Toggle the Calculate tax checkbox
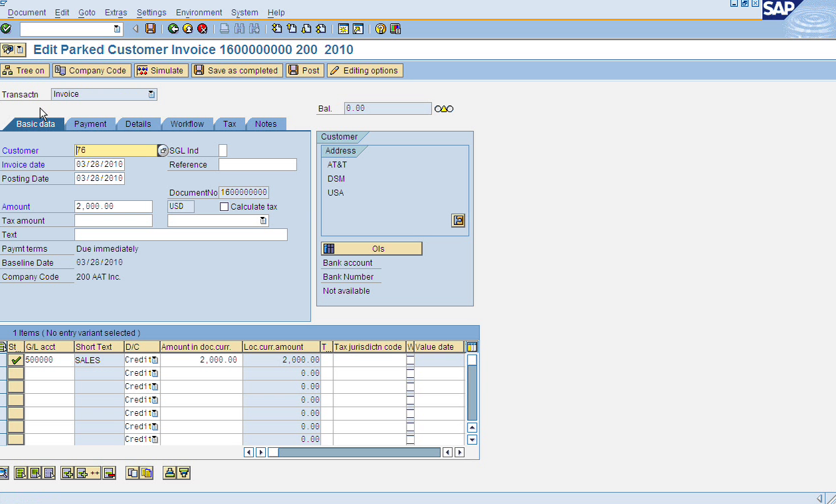Image resolution: width=836 pixels, height=504 pixels. (224, 207)
